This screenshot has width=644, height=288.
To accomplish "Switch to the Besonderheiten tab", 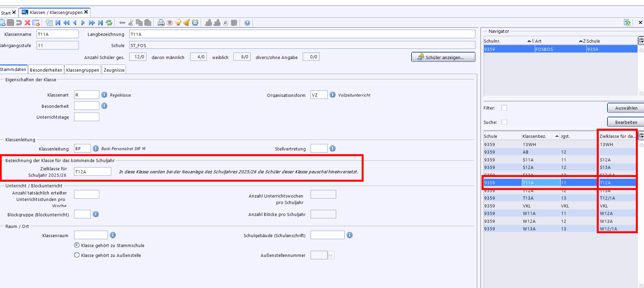I will [x=46, y=70].
